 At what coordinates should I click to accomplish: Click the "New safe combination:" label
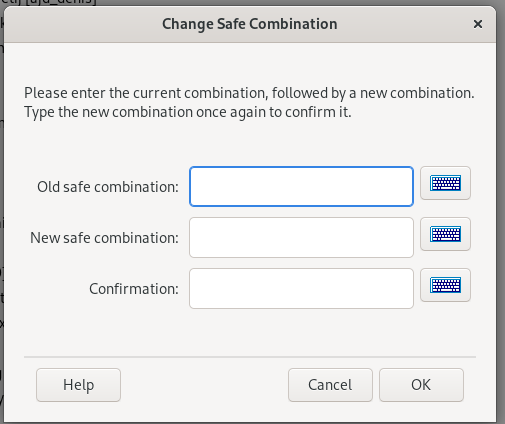pos(104,238)
